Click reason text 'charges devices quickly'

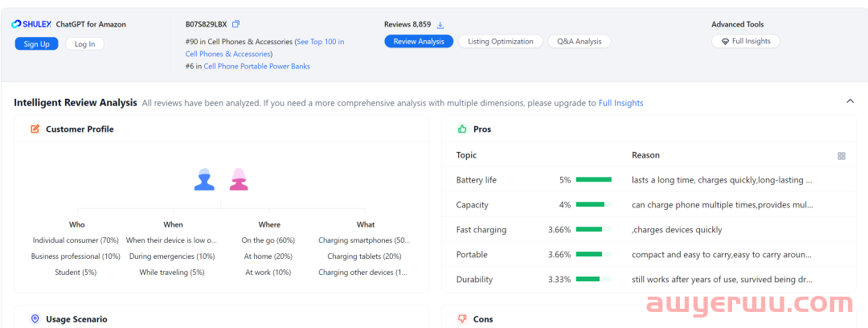[x=677, y=229]
